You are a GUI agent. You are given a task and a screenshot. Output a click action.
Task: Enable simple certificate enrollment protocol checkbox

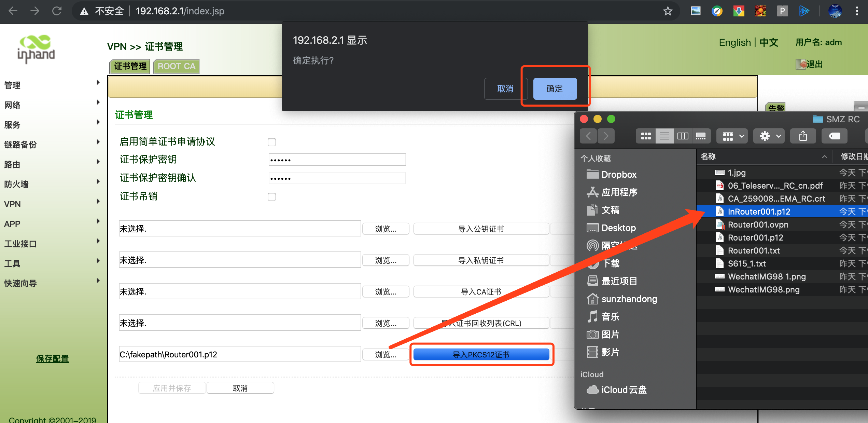tap(272, 142)
